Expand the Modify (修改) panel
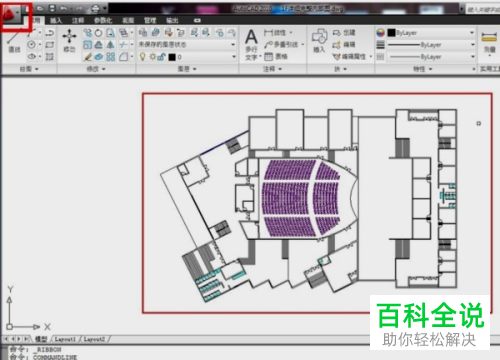This screenshot has height=360, width=500. tap(96, 69)
